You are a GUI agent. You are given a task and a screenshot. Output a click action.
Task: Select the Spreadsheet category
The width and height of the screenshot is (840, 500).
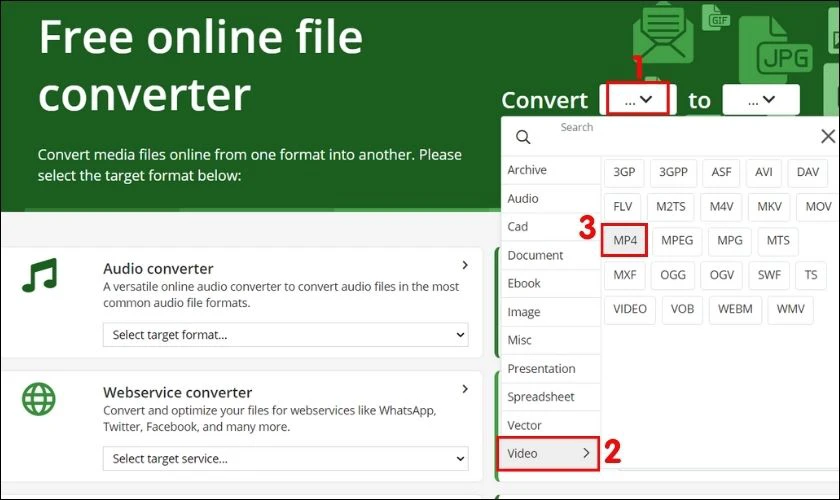[x=551, y=397]
